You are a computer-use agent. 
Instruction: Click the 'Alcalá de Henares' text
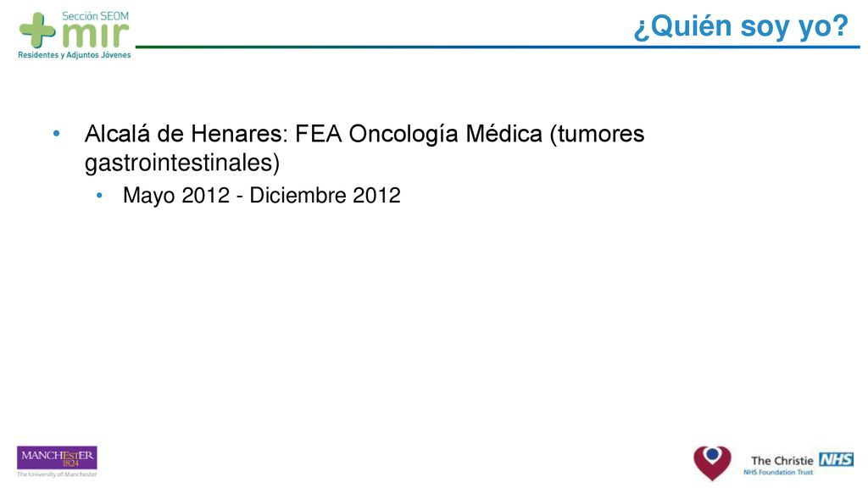(186, 134)
